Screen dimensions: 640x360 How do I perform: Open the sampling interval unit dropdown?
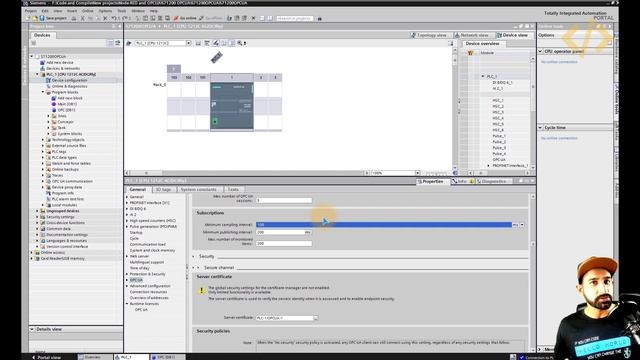pyautogui.click(x=522, y=225)
